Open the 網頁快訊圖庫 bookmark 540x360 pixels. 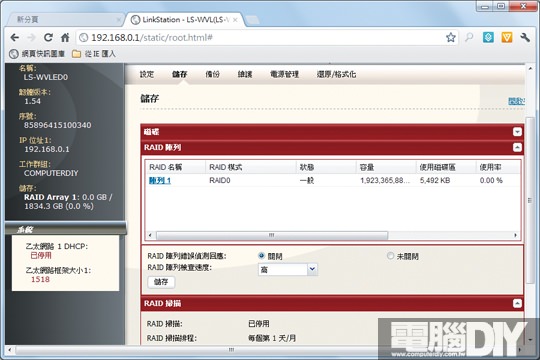[37, 54]
